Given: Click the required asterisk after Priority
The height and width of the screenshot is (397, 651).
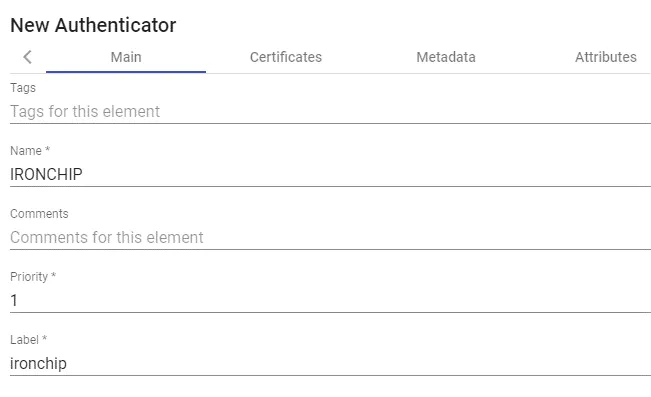Looking at the screenshot, I should [x=53, y=275].
